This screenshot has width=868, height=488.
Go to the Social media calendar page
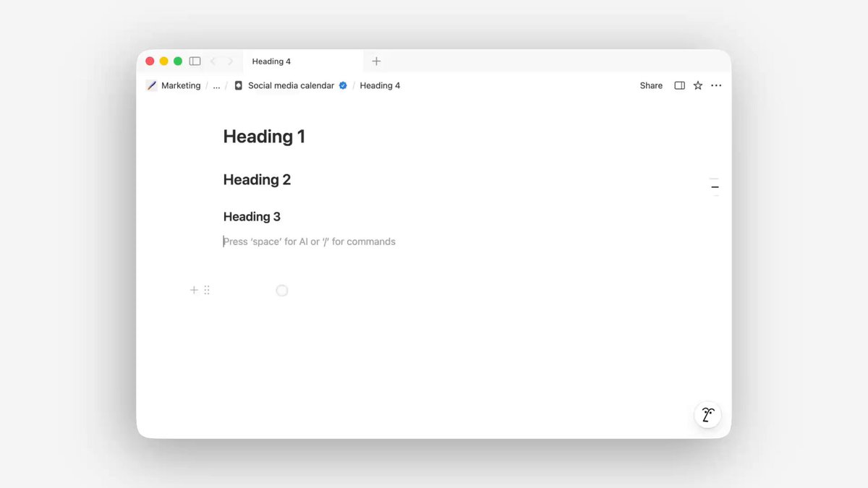click(x=291, y=85)
